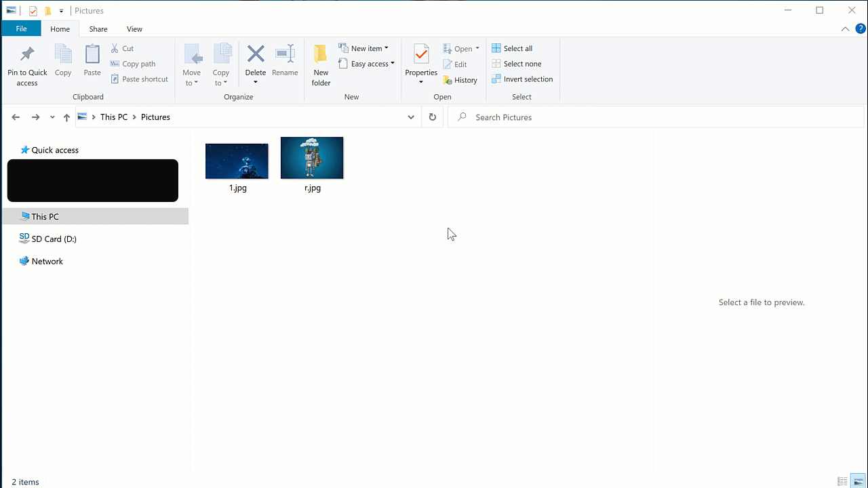Click Invert selection in the ribbon
Screen dimensions: 868x488
point(522,79)
